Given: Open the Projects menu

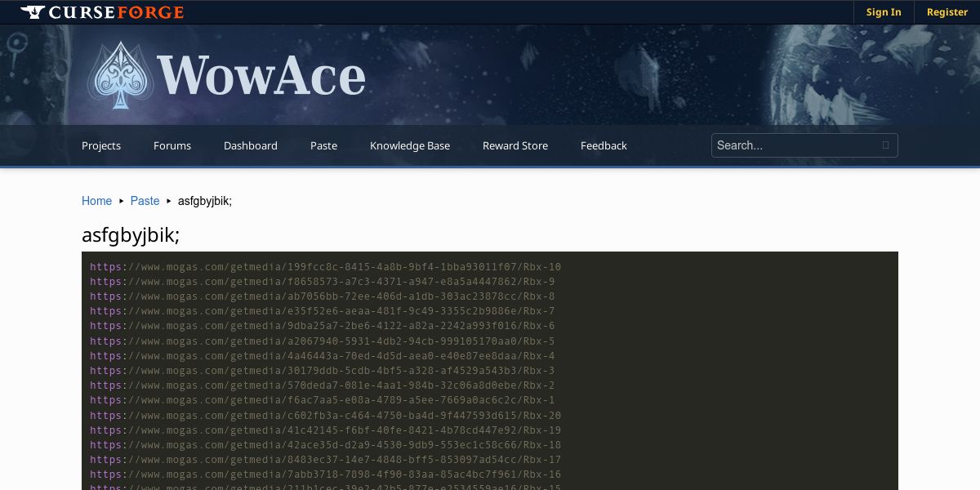Looking at the screenshot, I should 101,145.
